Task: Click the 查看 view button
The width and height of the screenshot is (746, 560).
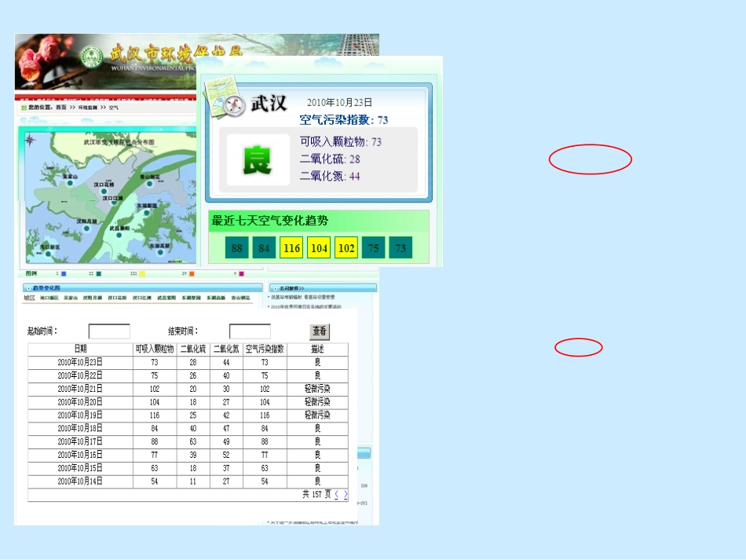Action: pyautogui.click(x=320, y=331)
